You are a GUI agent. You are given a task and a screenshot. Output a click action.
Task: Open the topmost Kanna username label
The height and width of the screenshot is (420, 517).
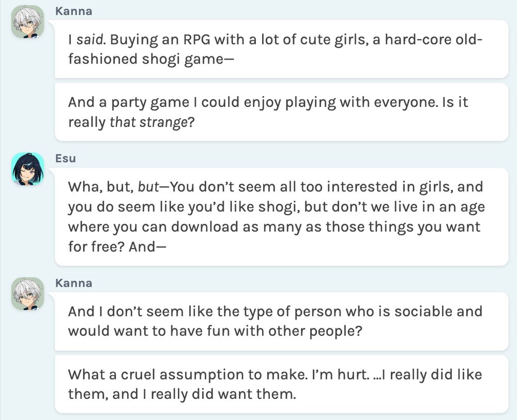click(73, 11)
